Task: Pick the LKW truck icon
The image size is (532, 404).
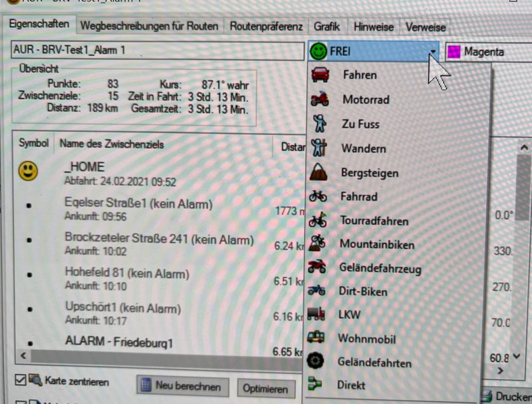Action: coord(319,314)
